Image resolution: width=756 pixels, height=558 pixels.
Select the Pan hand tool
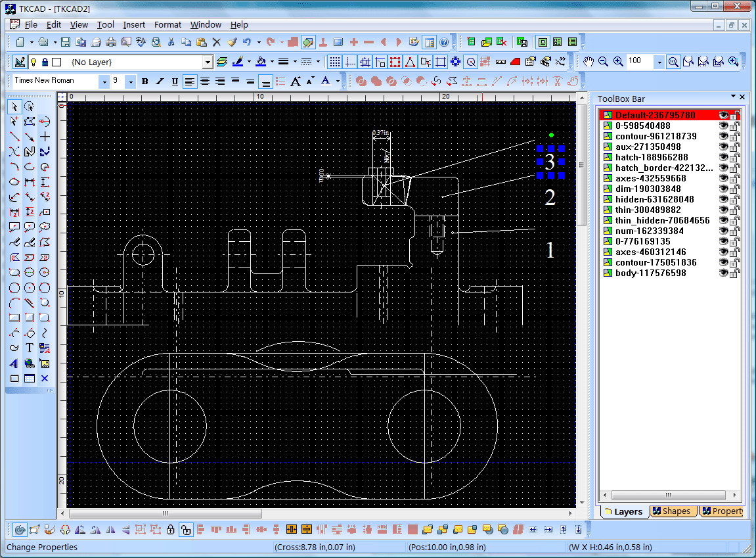click(x=589, y=62)
